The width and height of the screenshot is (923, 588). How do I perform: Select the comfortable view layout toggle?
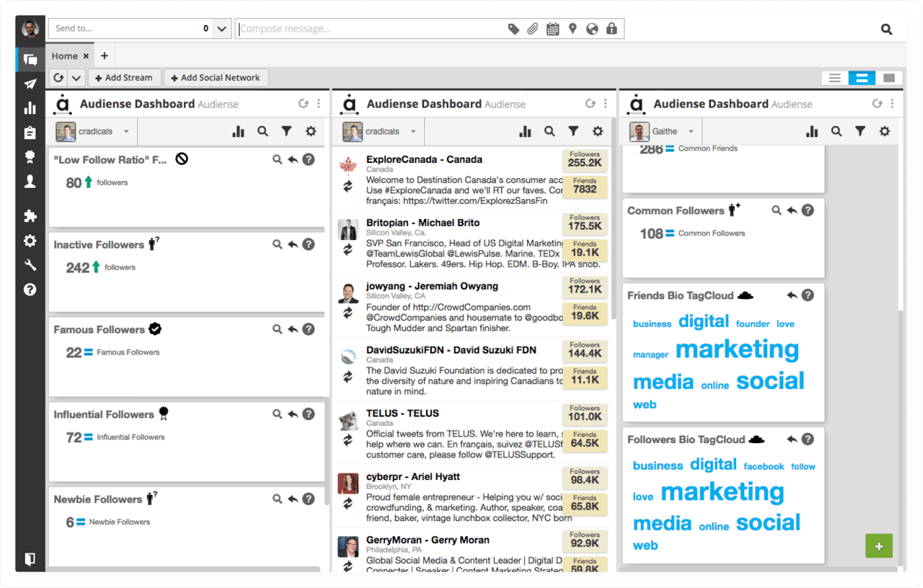coord(889,78)
